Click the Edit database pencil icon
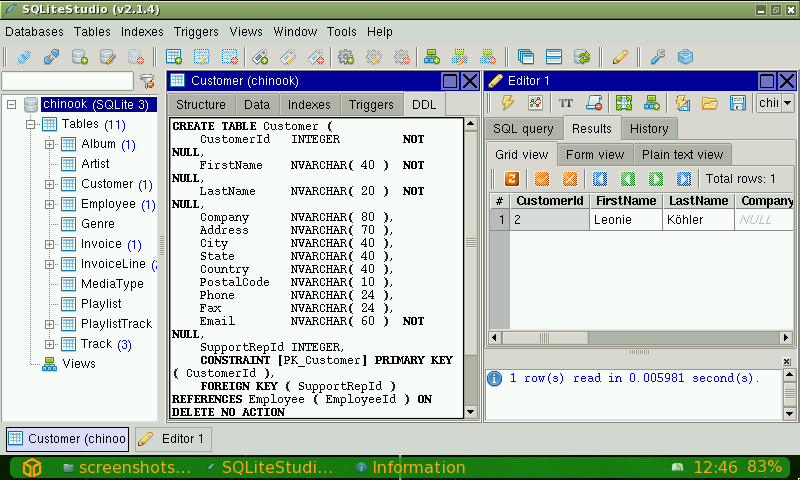 [108, 57]
